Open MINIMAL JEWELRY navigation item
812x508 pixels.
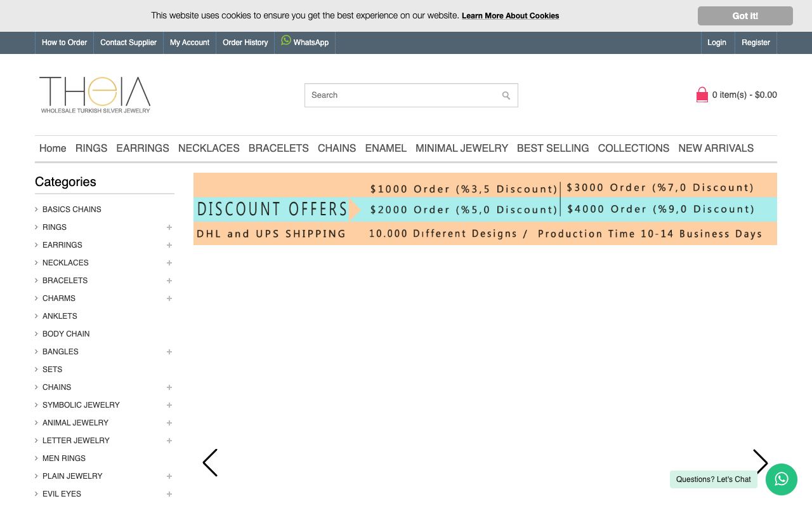point(462,148)
